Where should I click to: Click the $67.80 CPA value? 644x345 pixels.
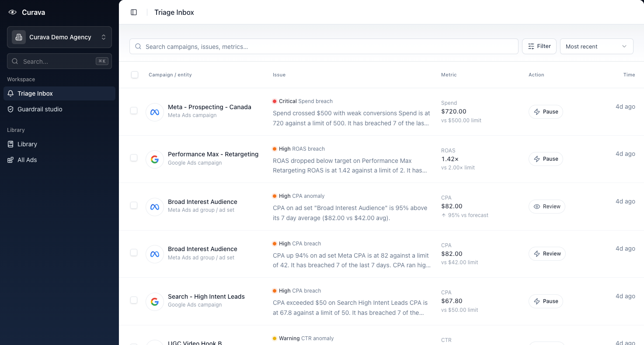click(x=452, y=301)
